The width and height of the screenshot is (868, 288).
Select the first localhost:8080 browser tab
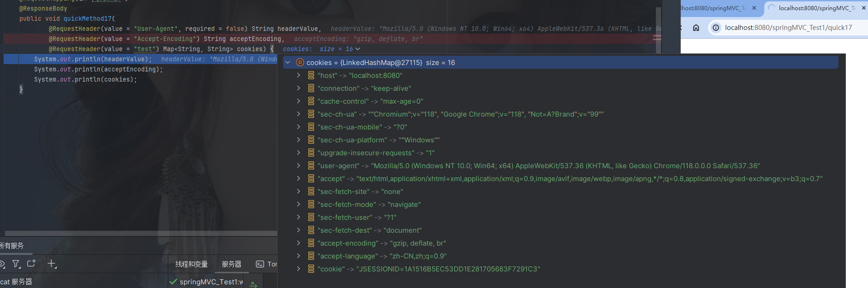tap(712, 8)
